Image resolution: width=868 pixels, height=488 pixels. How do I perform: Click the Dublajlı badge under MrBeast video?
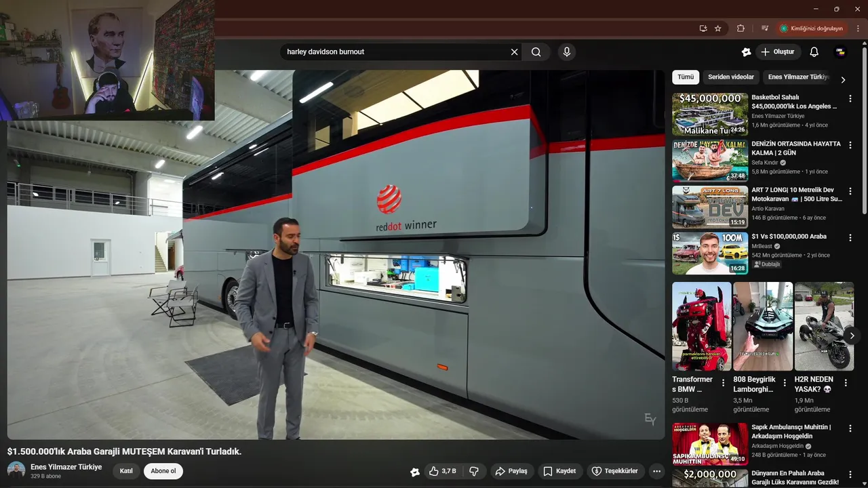click(x=766, y=264)
